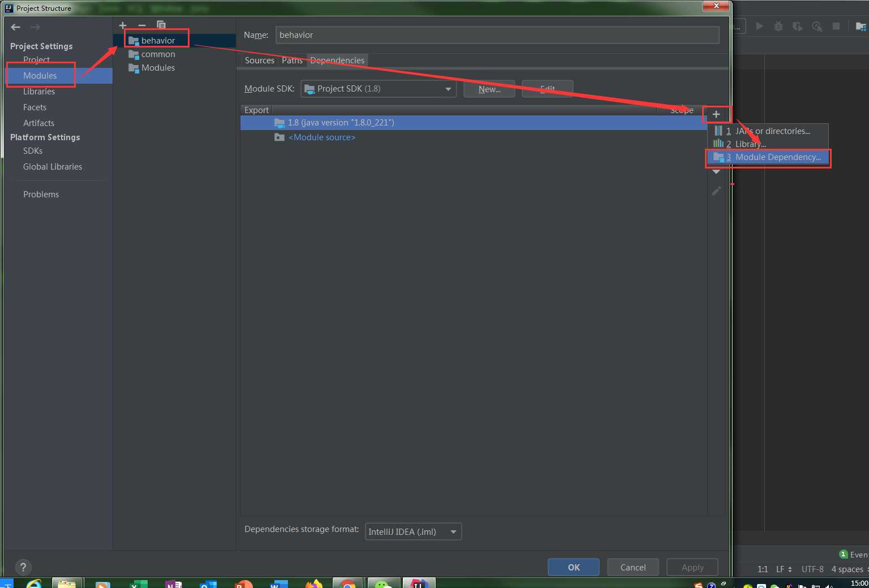Click the Run icon in the IDE toolbar
The image size is (869, 588).
click(x=760, y=26)
